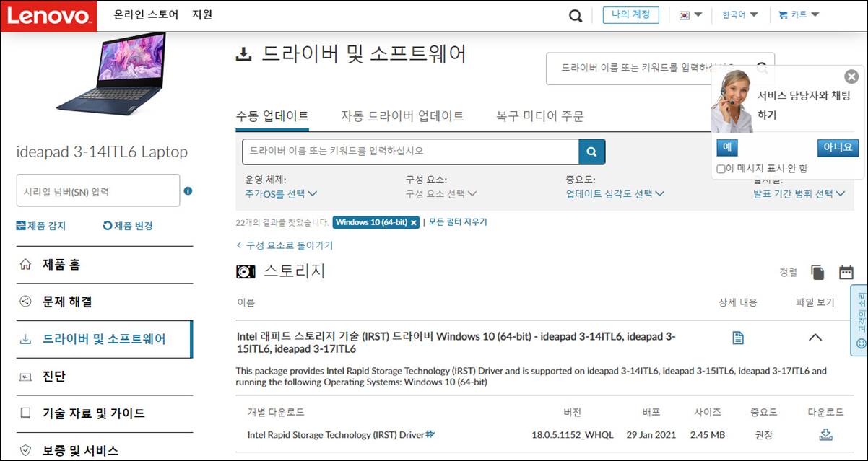Click the release date 29 Jan 2021
The width and height of the screenshot is (868, 461).
tap(652, 435)
